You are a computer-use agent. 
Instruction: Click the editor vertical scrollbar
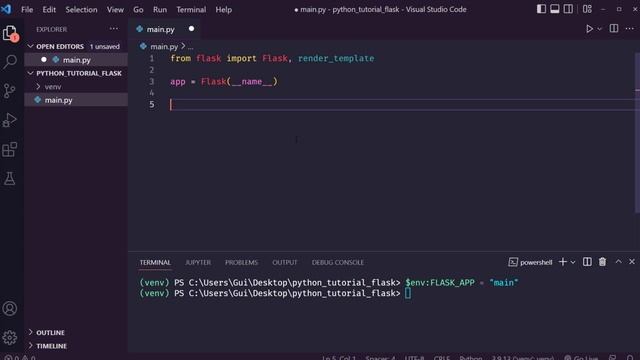pos(637,133)
